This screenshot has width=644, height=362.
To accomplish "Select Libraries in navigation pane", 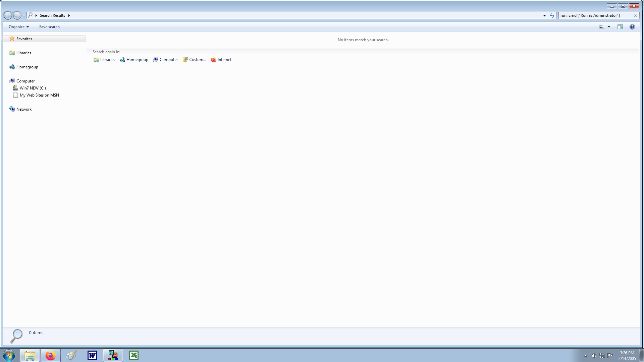I will click(24, 53).
